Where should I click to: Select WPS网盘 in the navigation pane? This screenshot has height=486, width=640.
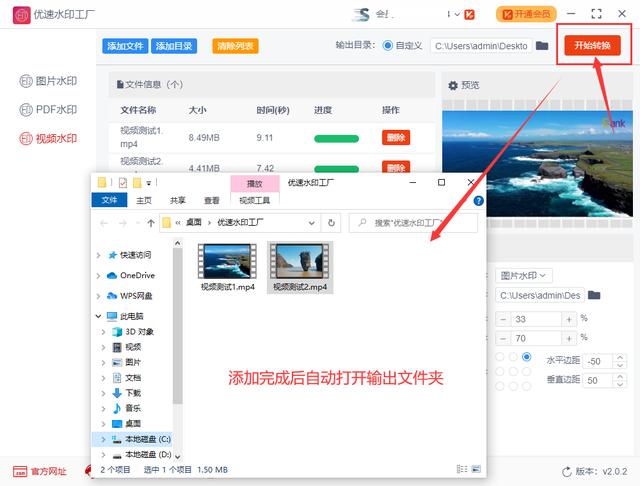point(129,296)
